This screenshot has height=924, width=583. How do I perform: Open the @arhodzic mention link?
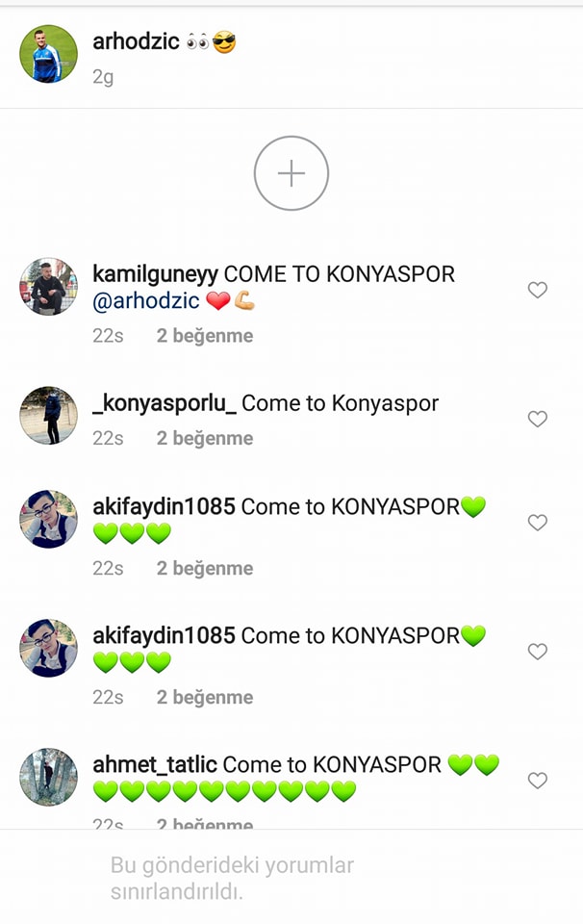(146, 300)
